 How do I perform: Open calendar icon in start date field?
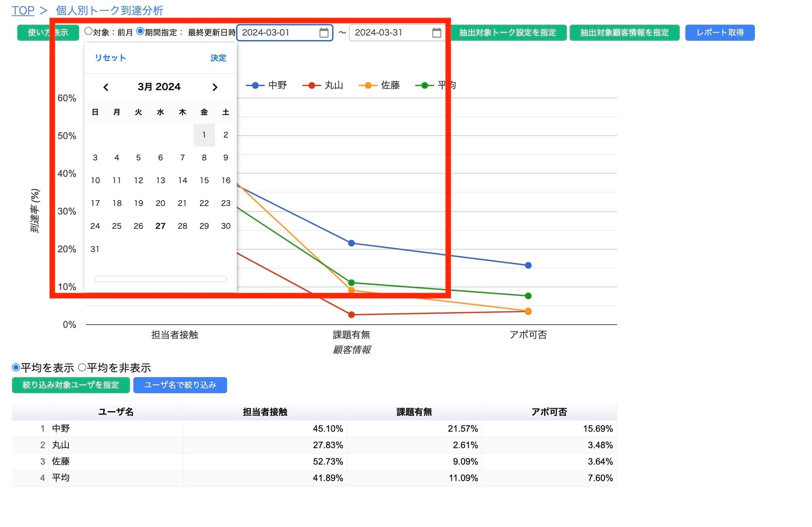click(x=324, y=33)
